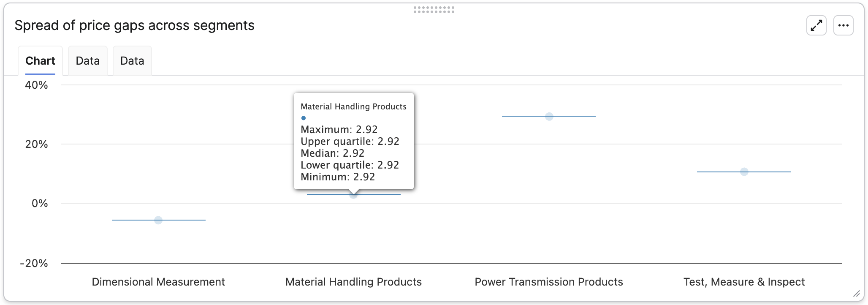Switch to the Chart tab
Viewport: 868px width, 305px height.
coord(40,61)
